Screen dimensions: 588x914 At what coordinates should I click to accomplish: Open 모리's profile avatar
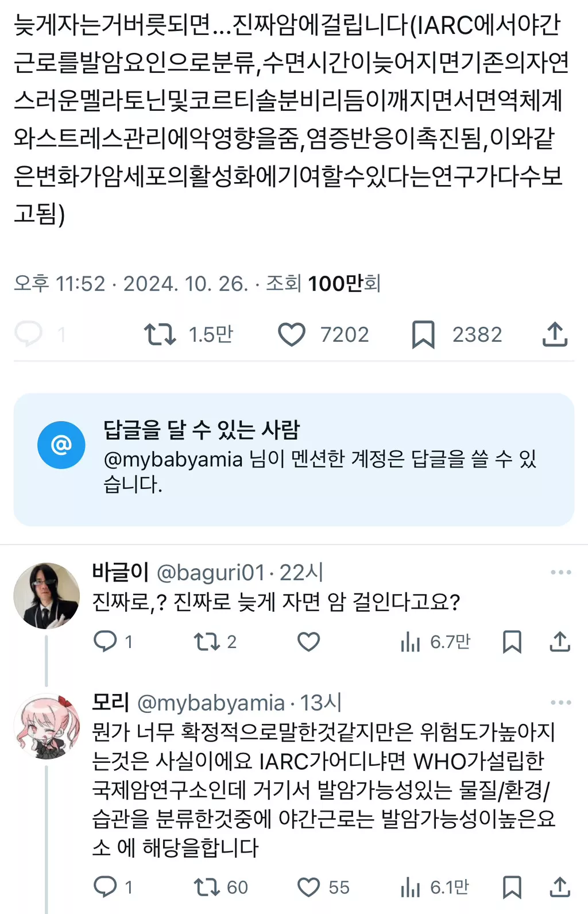(47, 727)
